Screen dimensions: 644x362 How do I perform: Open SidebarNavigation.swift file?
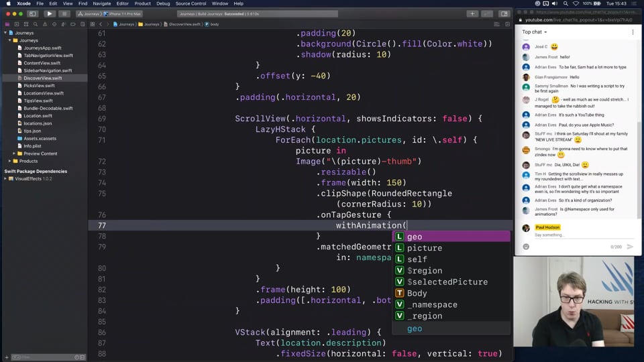48,70
